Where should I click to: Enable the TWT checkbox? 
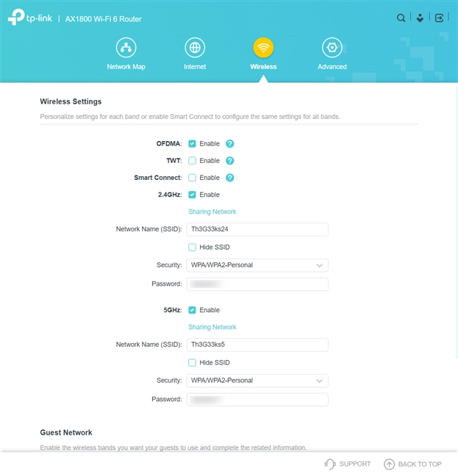pyautogui.click(x=192, y=161)
